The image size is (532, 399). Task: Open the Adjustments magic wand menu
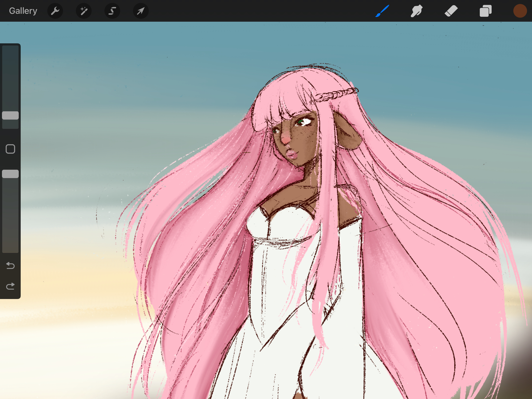[84, 11]
